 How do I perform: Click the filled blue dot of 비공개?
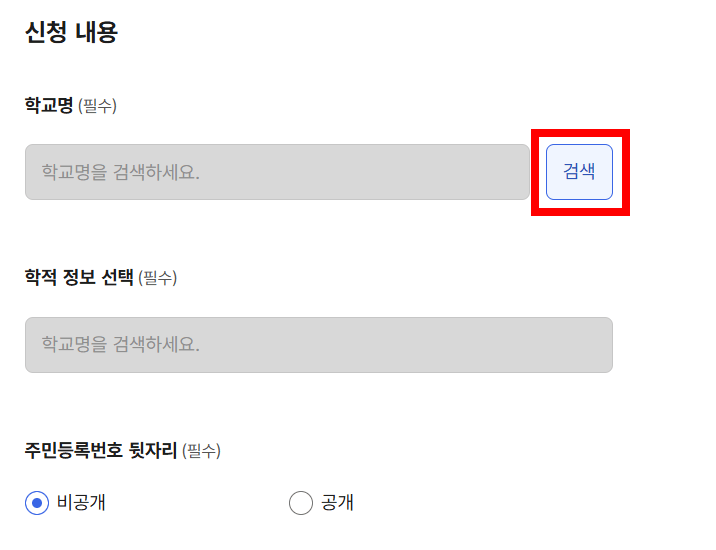point(37,503)
